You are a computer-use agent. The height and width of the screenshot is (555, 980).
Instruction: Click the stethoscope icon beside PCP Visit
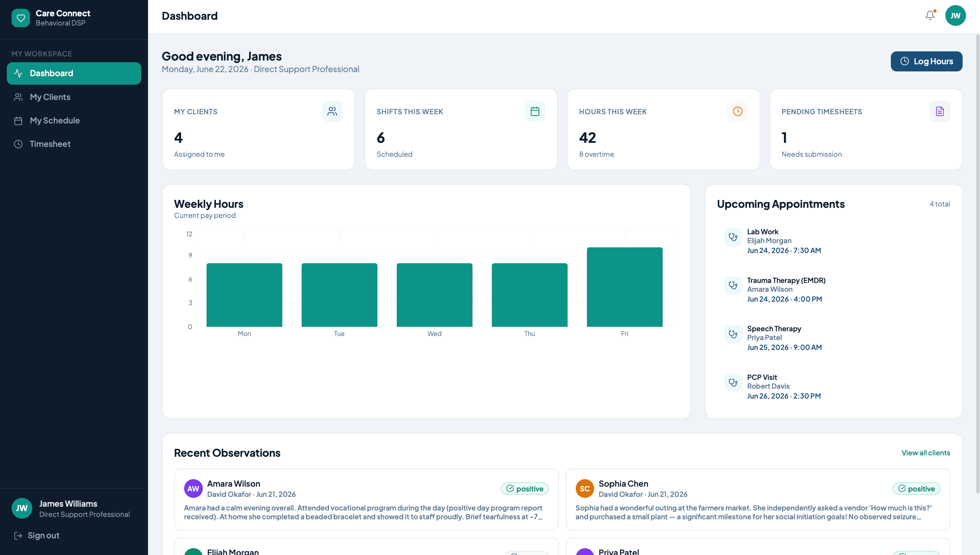(x=733, y=382)
